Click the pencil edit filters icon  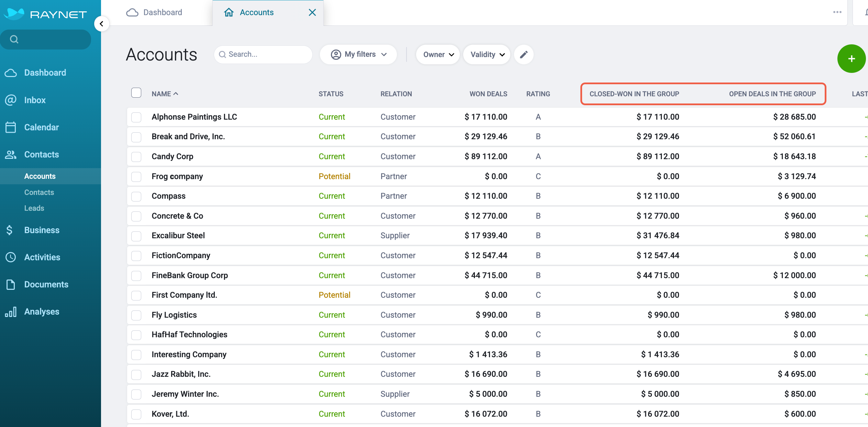[524, 54]
